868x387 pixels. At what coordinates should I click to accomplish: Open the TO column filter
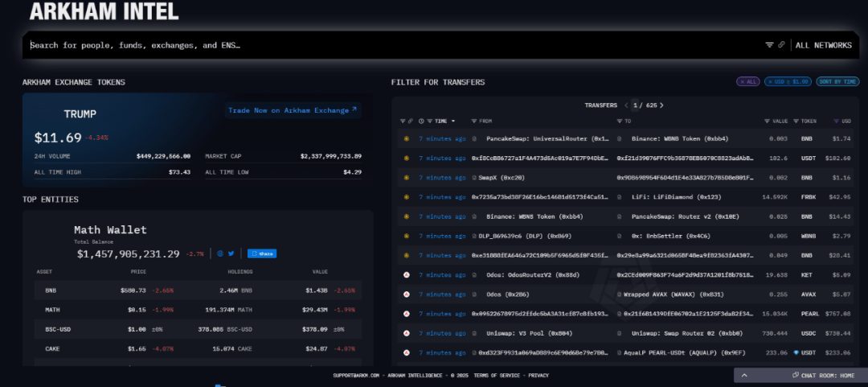point(620,121)
